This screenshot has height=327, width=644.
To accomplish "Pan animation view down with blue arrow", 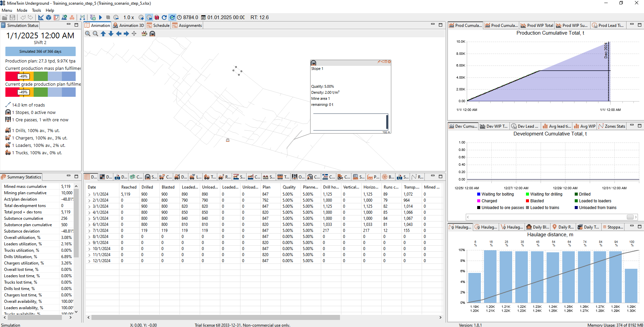I will pos(111,34).
